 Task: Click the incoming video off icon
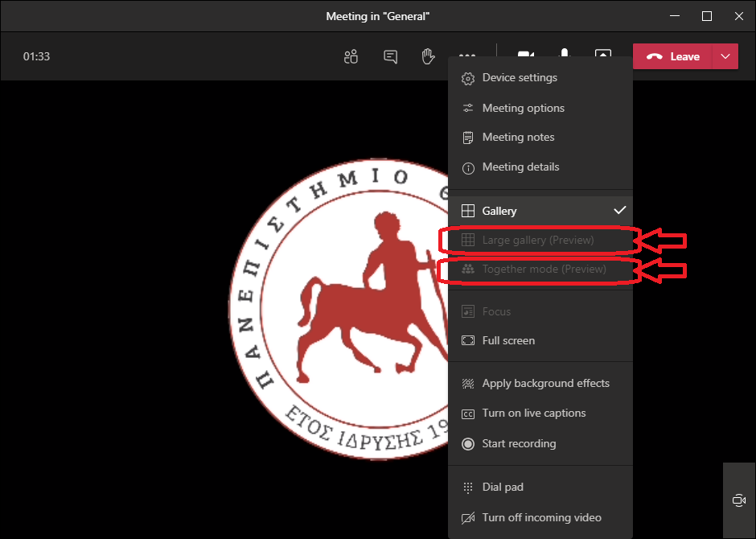pos(468,518)
